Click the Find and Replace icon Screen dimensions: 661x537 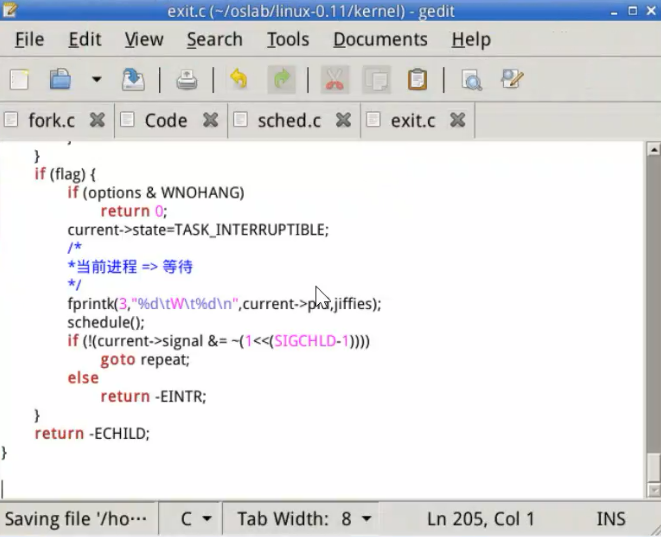[x=512, y=80]
